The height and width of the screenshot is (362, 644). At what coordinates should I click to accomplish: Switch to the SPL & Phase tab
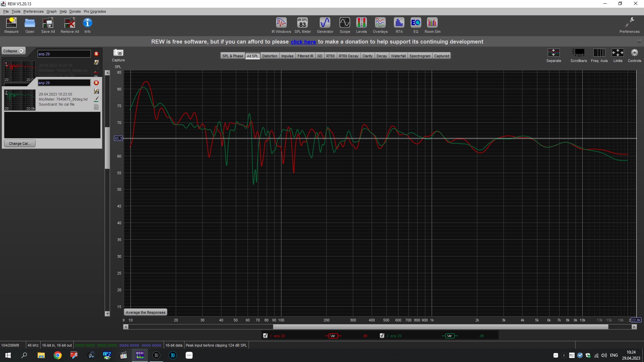pyautogui.click(x=232, y=56)
